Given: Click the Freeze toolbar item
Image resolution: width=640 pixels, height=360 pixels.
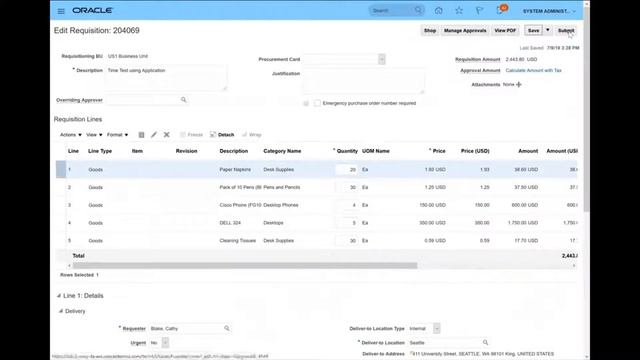Looking at the screenshot, I should point(191,135).
